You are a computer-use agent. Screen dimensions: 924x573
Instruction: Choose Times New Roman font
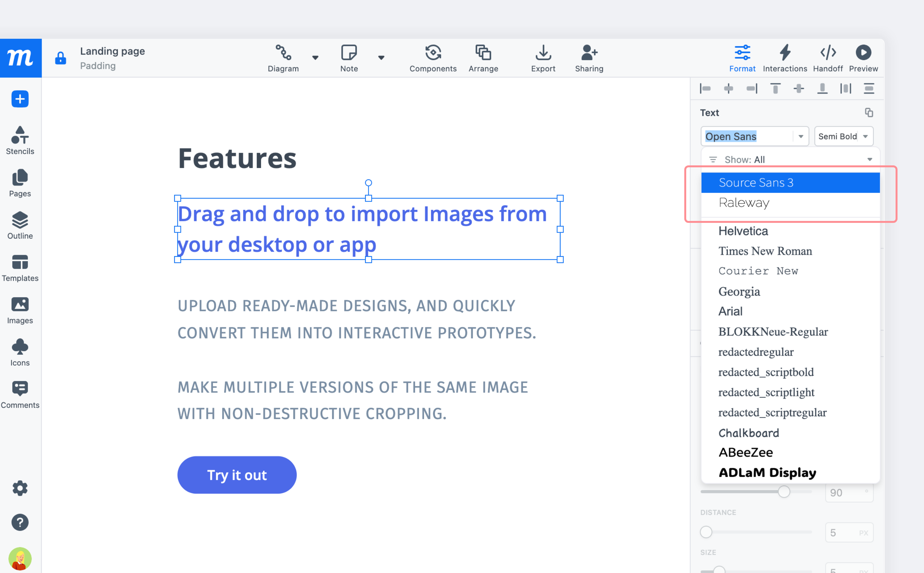tap(791, 251)
